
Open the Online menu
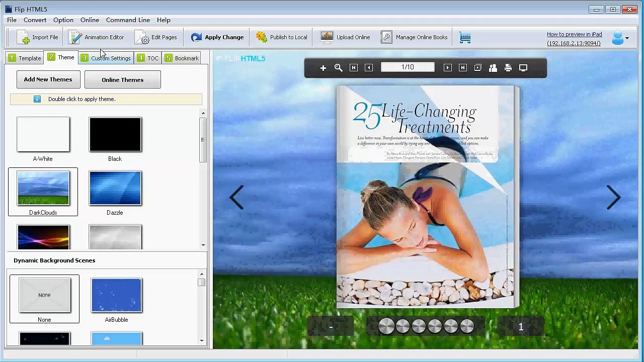[x=90, y=20]
